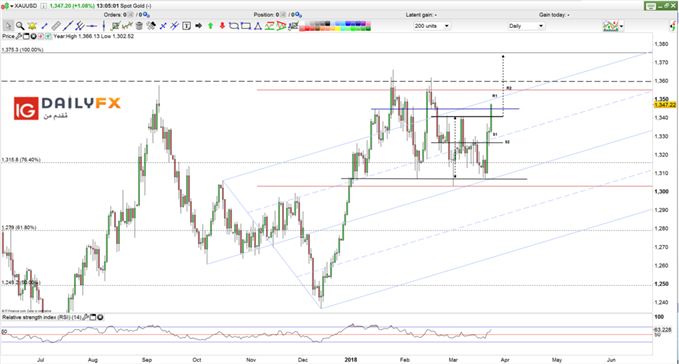Viewport: 679px width, 364px height.
Task: Click the Price panel window icon
Action: (26, 36)
